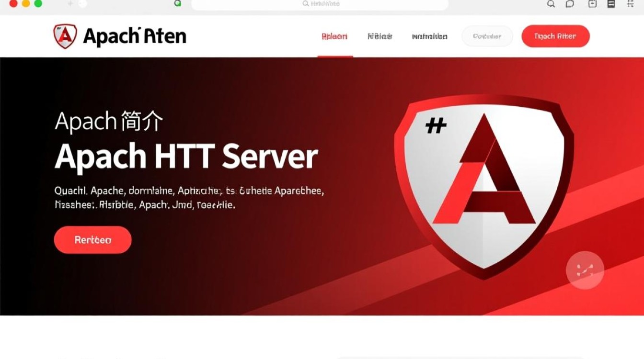The width and height of the screenshot is (644, 359).
Task: Focus the browser address bar
Action: pos(320,4)
